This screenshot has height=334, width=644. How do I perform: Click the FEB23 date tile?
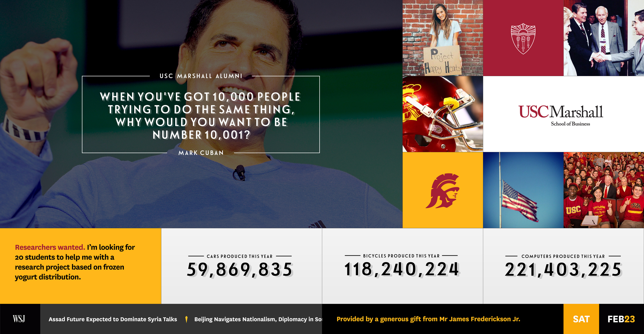point(621,319)
